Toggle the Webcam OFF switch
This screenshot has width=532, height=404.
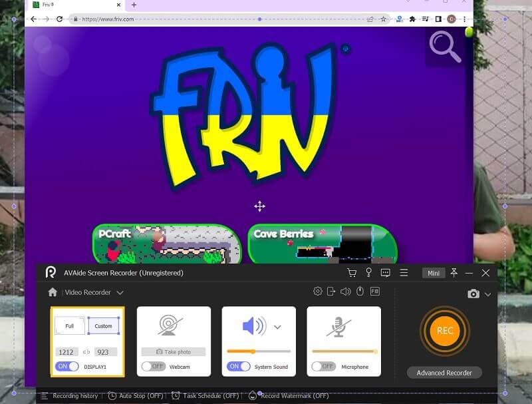click(154, 366)
